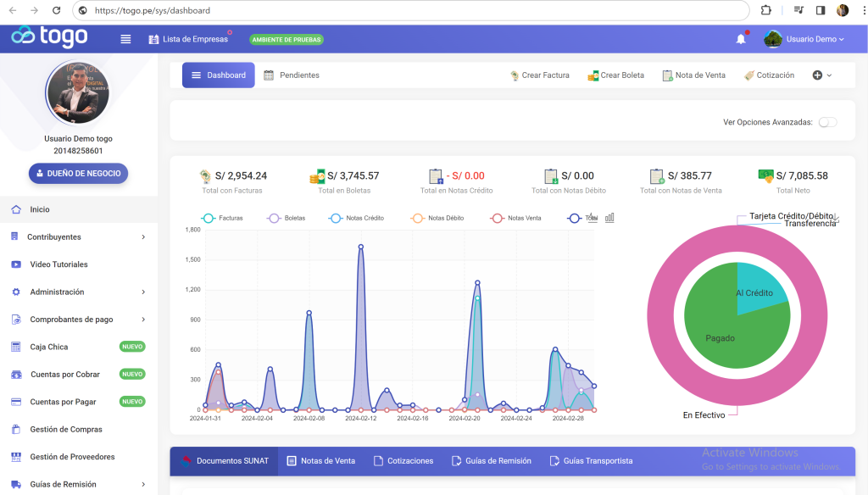Click the Crear Factura link
This screenshot has height=495, width=868.
coord(539,75)
